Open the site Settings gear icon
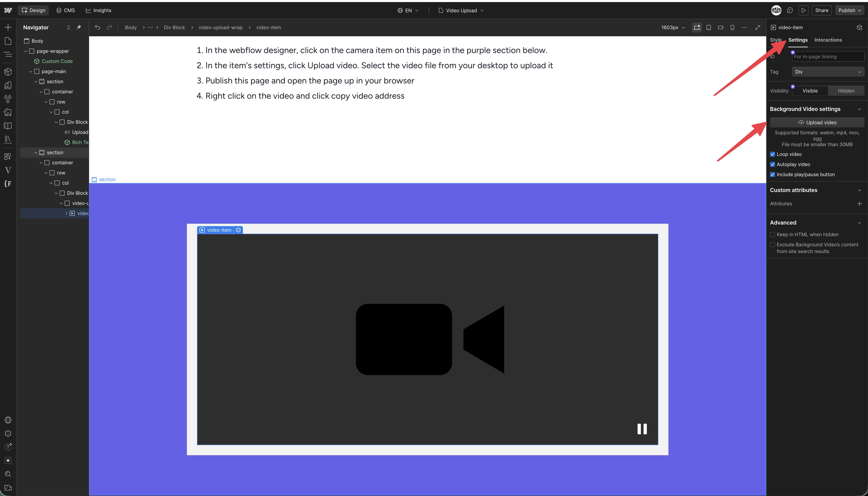The height and width of the screenshot is (496, 868). (x=8, y=433)
